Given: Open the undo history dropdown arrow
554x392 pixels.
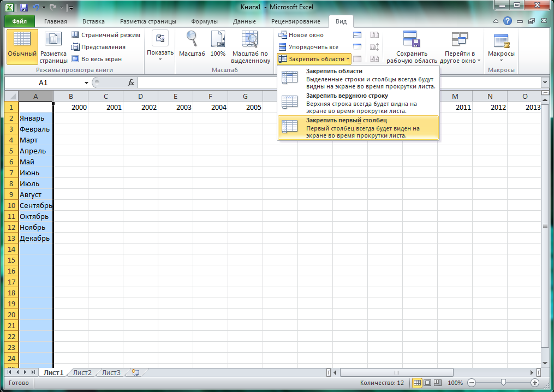Looking at the screenshot, I should point(44,7).
